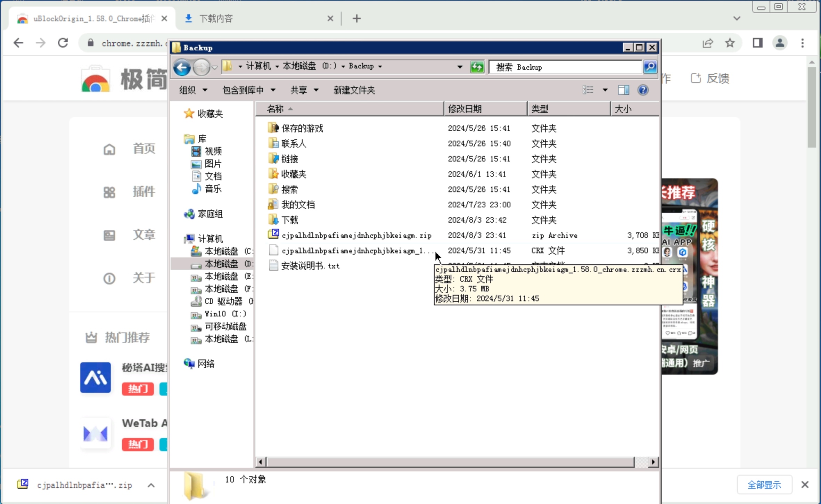The image size is (821, 504).
Task: Click Chrome bookmark star icon
Action: 730,43
